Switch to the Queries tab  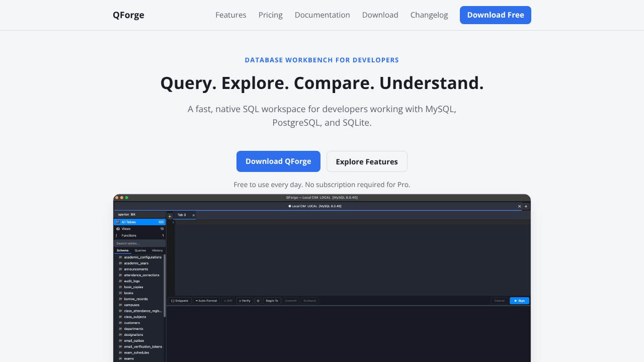[140, 250]
